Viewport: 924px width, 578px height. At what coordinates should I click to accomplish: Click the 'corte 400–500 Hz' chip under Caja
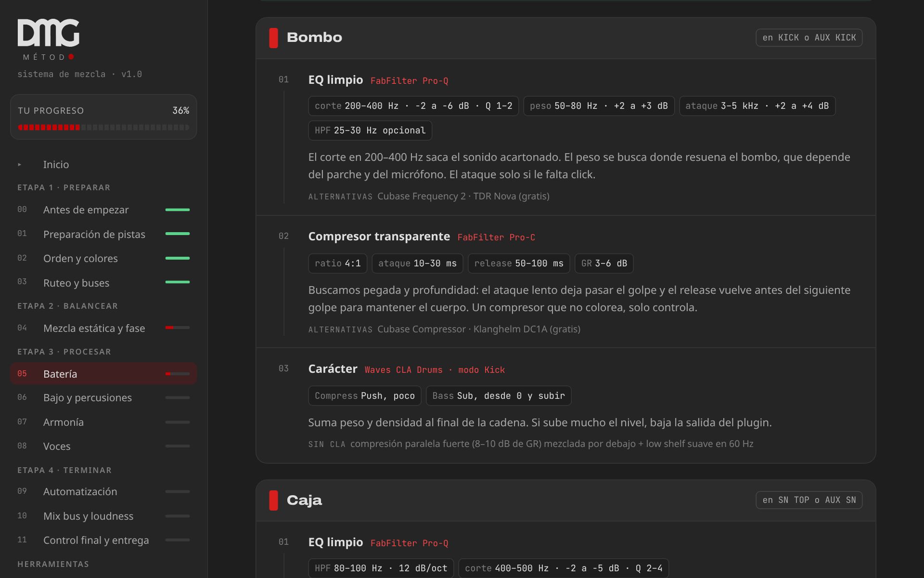click(564, 568)
